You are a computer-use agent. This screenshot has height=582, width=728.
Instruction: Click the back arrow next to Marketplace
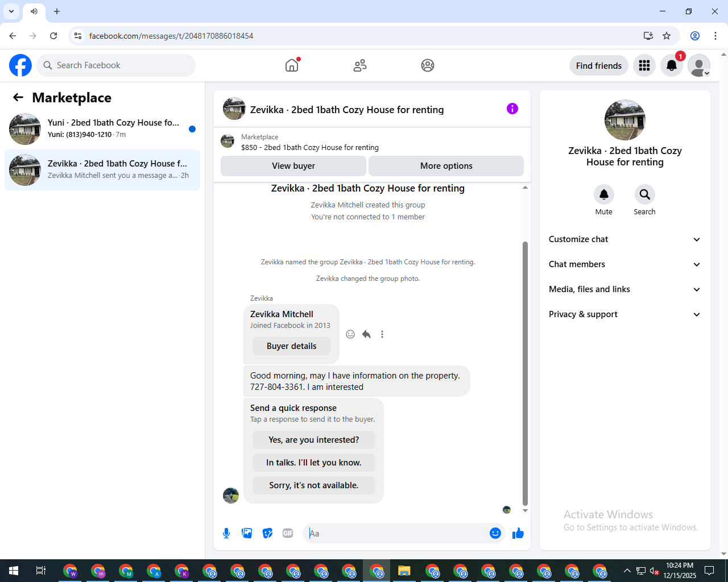click(x=18, y=98)
